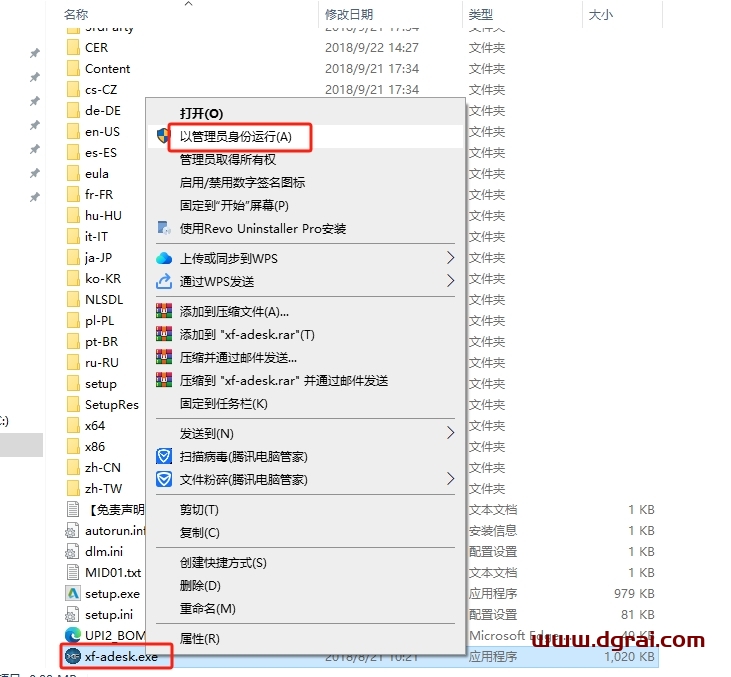731x677 pixels.
Task: Click the en-US folder icon
Action: tap(73, 131)
